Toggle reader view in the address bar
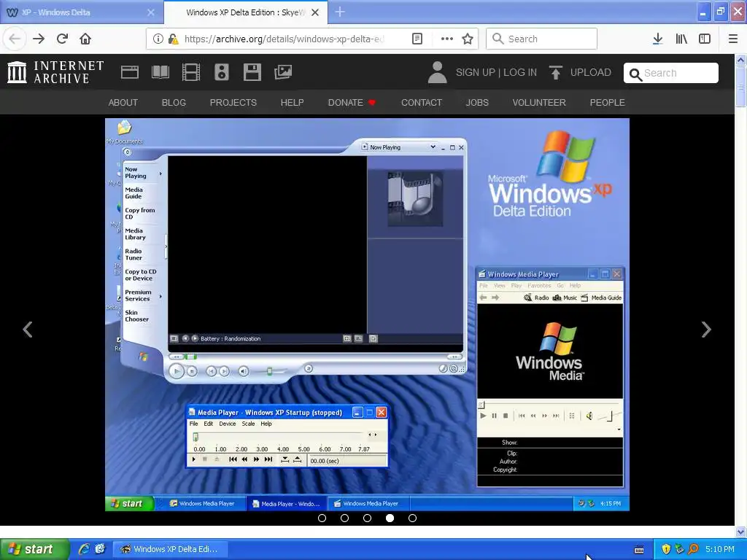Viewport: 747px width, 560px height. click(417, 39)
